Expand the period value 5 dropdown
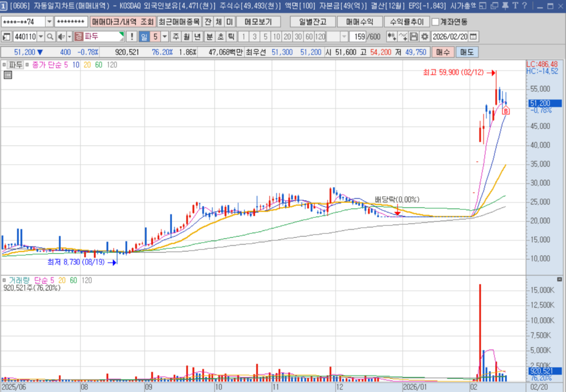 [165, 36]
